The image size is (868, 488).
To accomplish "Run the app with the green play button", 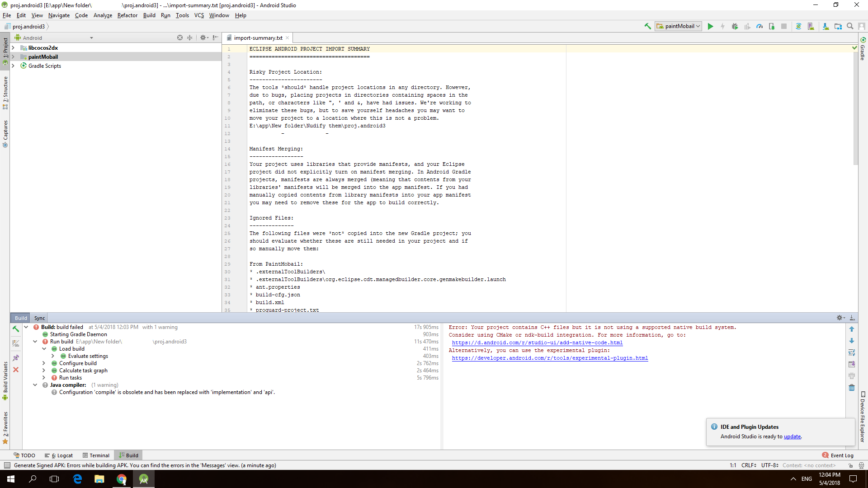I will click(x=710, y=26).
